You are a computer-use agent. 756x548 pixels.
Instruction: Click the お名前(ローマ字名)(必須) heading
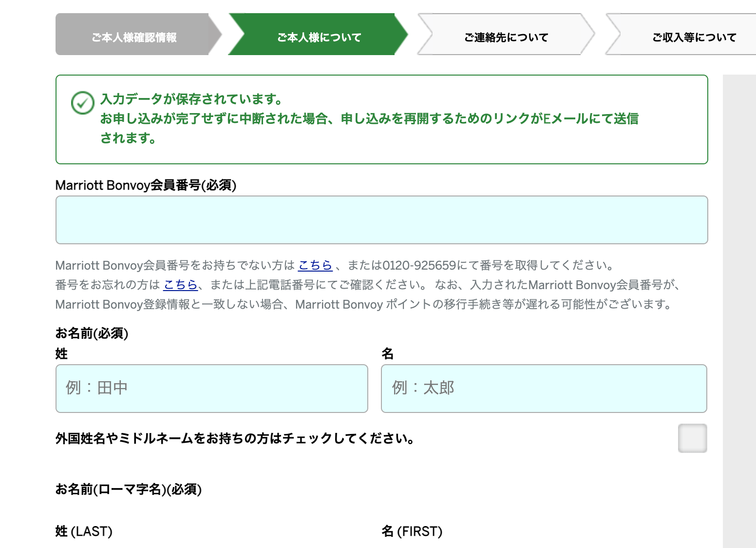click(x=129, y=489)
